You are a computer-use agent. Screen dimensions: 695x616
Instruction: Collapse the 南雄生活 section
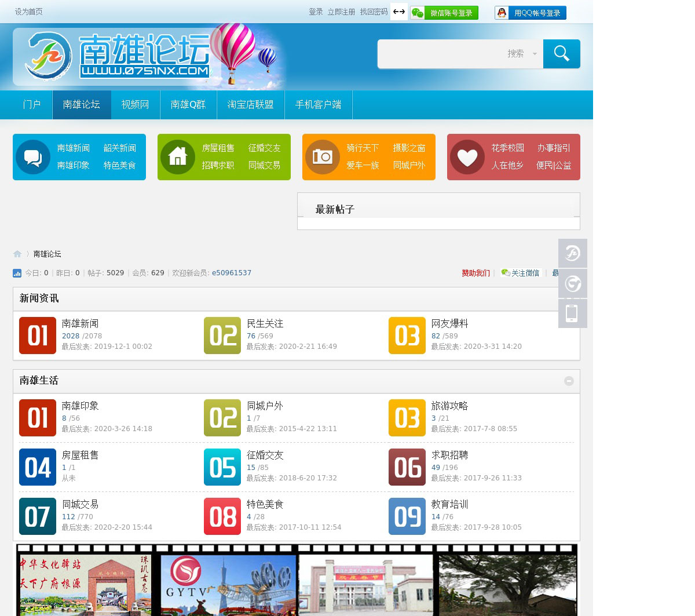pyautogui.click(x=569, y=381)
